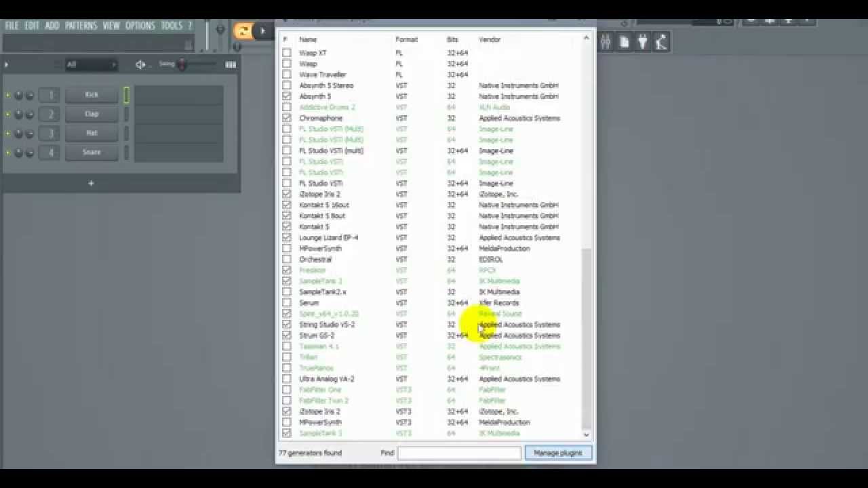
Task: Click the speaker icon in channel rack header
Action: (x=140, y=64)
